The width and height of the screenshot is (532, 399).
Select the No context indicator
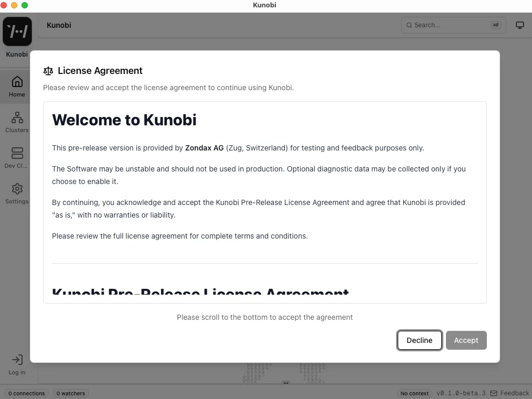(414, 393)
